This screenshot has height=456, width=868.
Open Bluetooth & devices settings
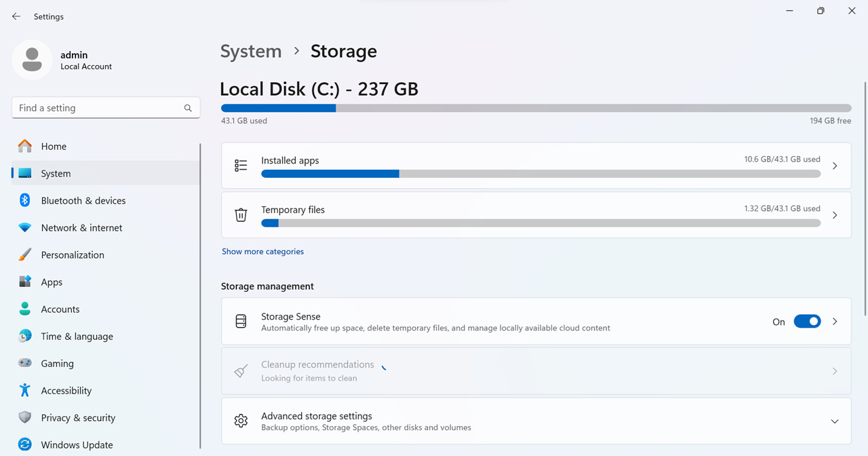point(106,200)
